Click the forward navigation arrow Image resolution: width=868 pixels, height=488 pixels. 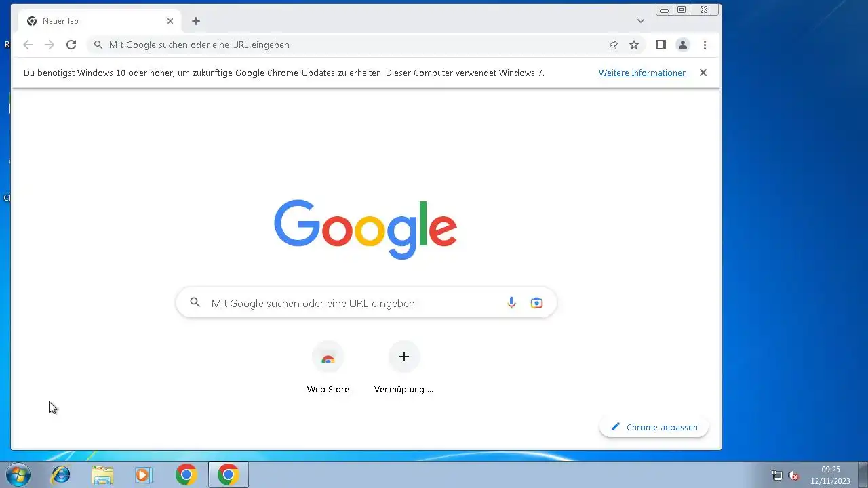(x=50, y=45)
